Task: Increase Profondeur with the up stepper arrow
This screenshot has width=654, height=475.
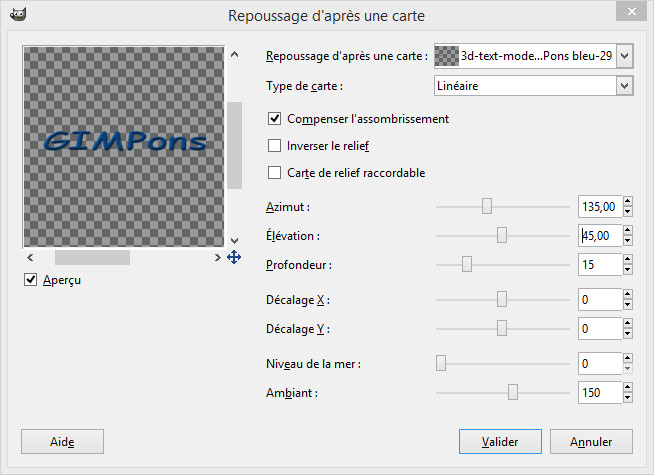Action: 628,259
